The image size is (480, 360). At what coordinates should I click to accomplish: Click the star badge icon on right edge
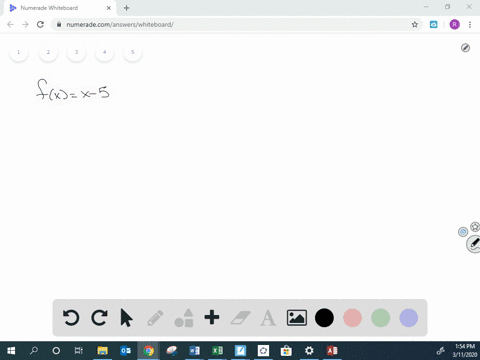[475, 227]
